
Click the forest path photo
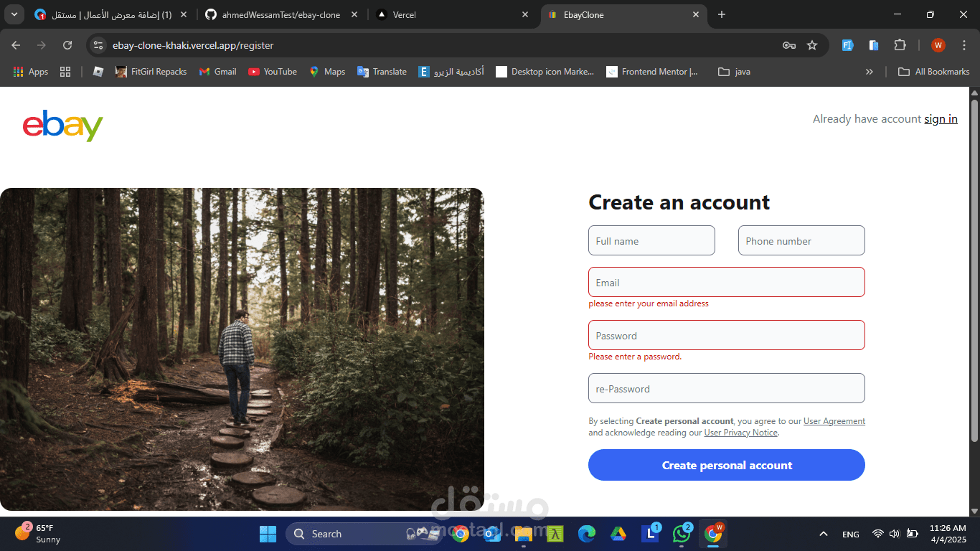point(242,349)
